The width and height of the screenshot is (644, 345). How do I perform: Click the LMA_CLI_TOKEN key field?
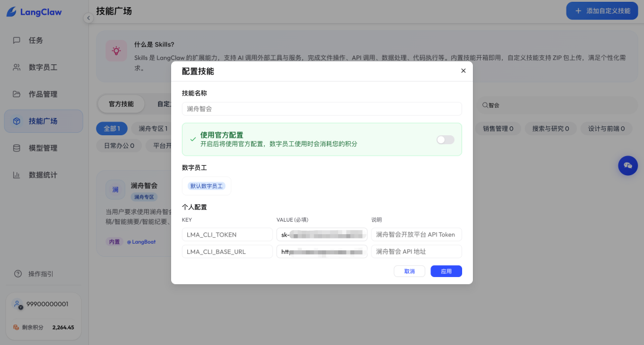tap(227, 235)
